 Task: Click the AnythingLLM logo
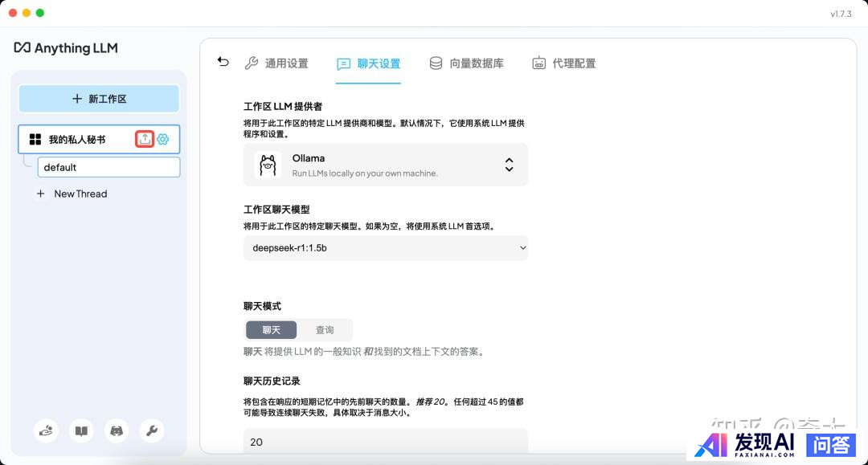(66, 48)
